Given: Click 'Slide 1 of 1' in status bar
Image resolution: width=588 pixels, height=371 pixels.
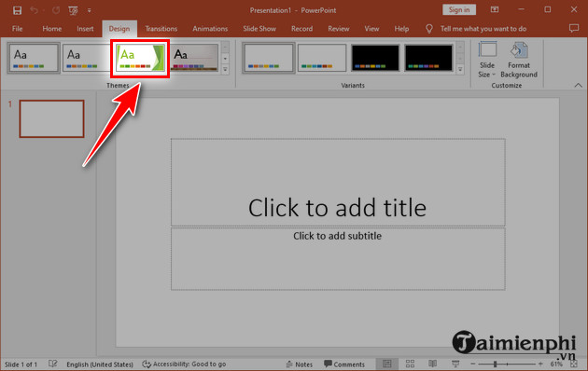Looking at the screenshot, I should 21,364.
